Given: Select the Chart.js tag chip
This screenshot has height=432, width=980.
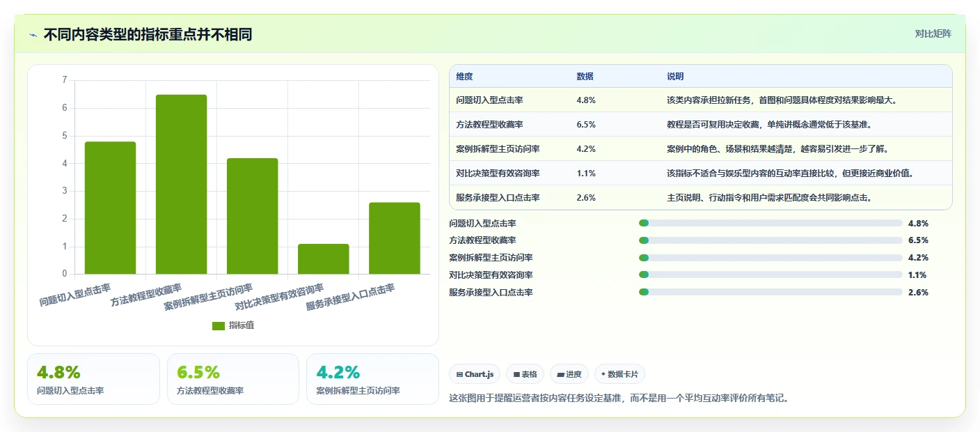Looking at the screenshot, I should click(475, 374).
